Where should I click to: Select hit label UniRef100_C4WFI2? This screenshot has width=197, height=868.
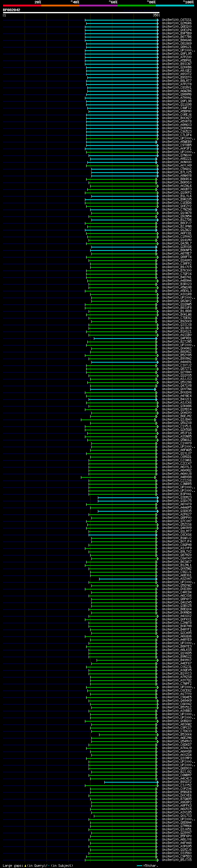pos(176,108)
